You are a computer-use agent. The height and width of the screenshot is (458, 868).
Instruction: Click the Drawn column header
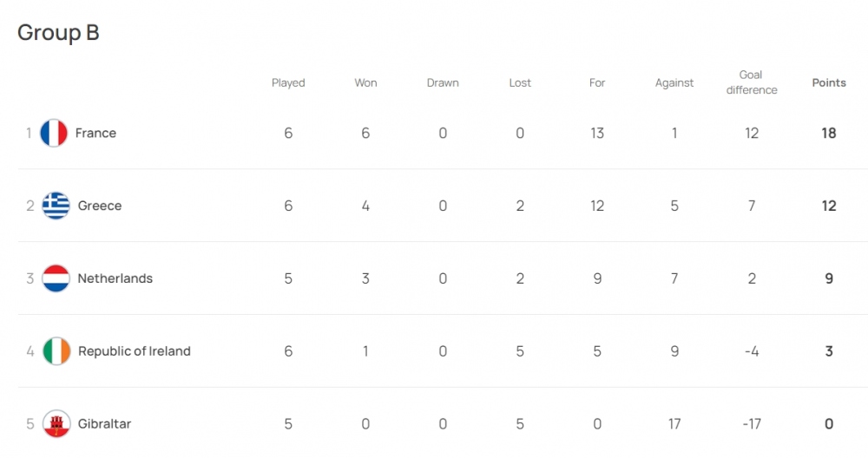(x=443, y=83)
